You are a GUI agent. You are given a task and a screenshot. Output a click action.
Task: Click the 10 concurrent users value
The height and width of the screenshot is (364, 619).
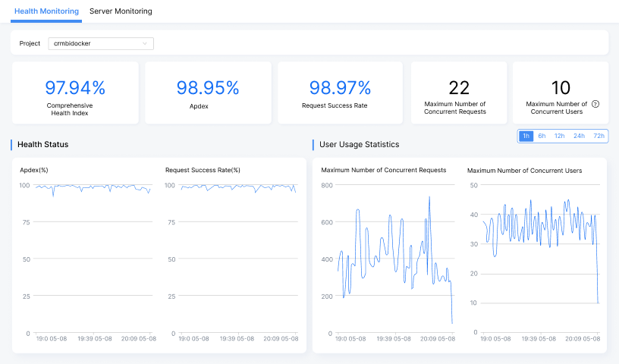point(561,87)
